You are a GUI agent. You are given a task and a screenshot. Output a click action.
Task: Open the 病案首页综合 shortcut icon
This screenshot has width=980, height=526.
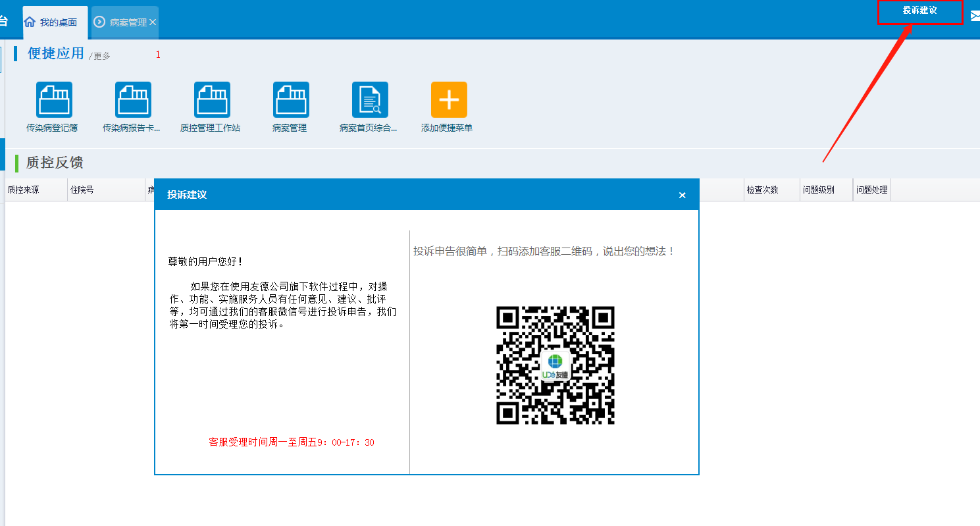pyautogui.click(x=370, y=99)
